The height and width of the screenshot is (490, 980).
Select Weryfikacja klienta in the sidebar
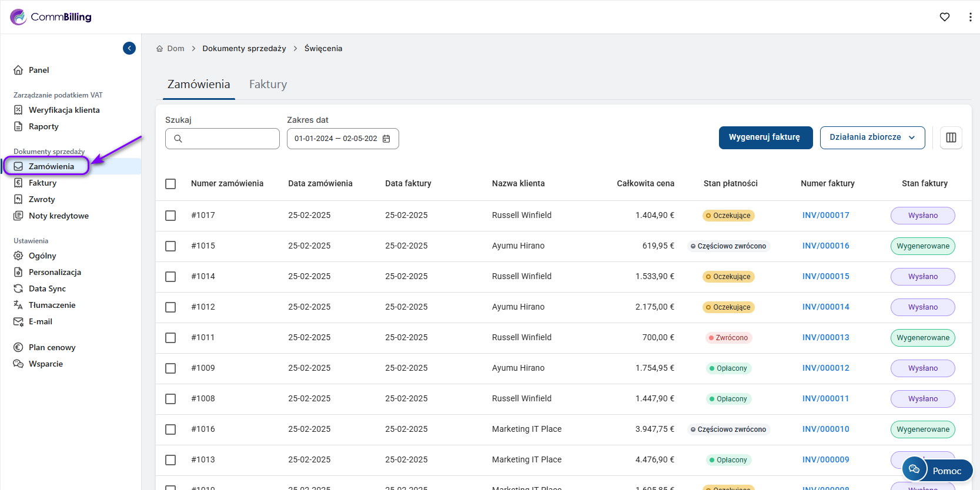pyautogui.click(x=64, y=110)
